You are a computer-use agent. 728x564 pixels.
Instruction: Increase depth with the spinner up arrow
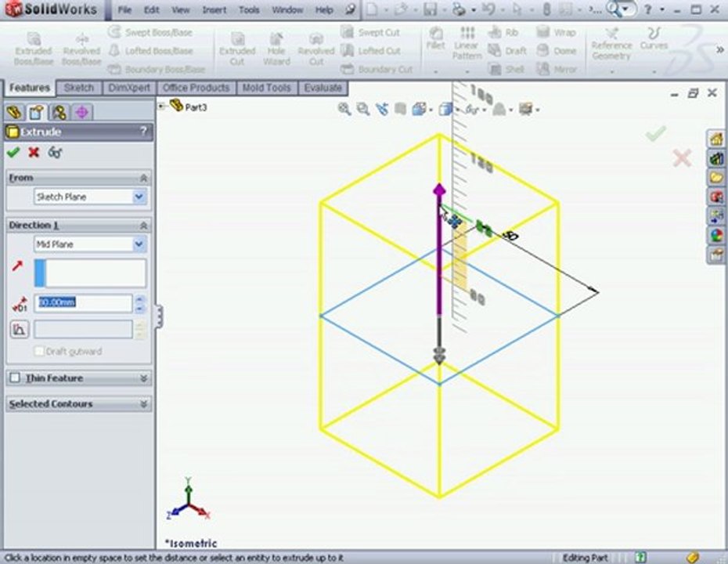[140, 298]
